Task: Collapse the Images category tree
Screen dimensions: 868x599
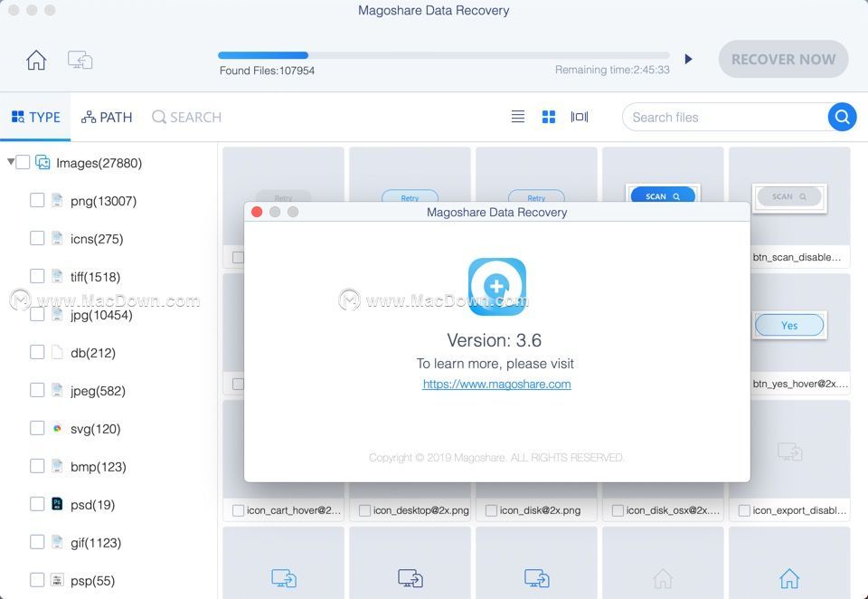Action: [x=11, y=162]
